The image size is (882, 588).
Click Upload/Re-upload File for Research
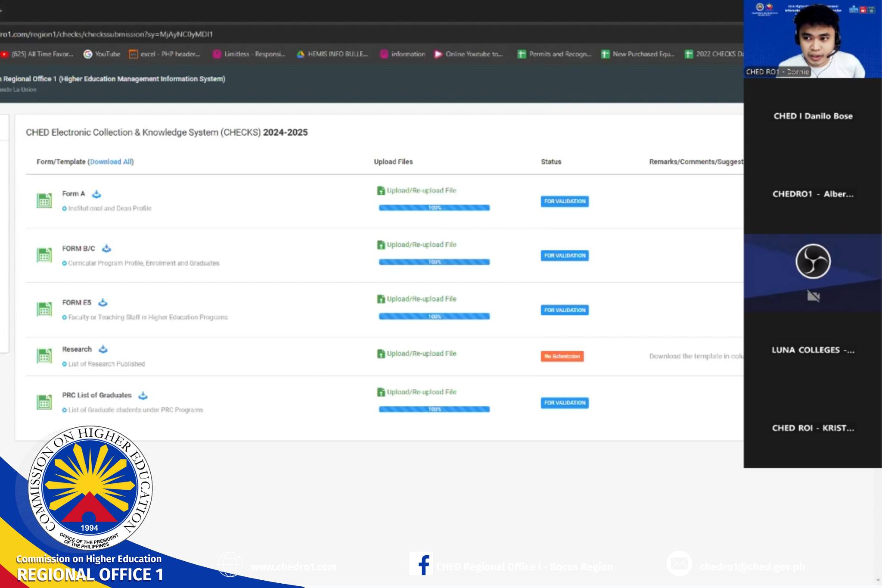[421, 354]
